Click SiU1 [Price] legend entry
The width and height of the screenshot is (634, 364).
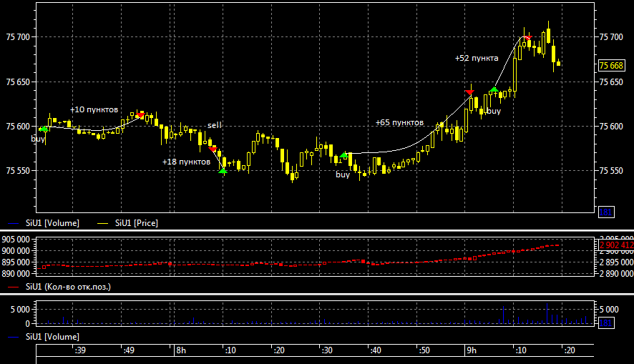coord(136,223)
